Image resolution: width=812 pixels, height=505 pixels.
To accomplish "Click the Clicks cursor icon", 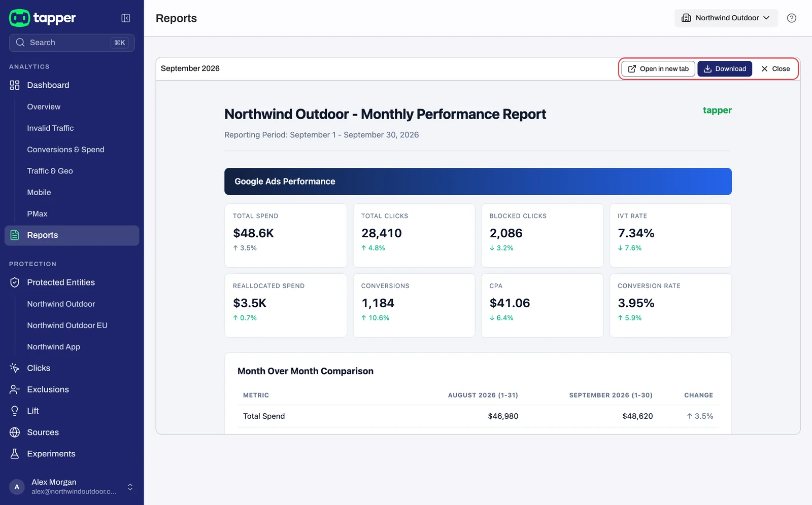I will [15, 368].
